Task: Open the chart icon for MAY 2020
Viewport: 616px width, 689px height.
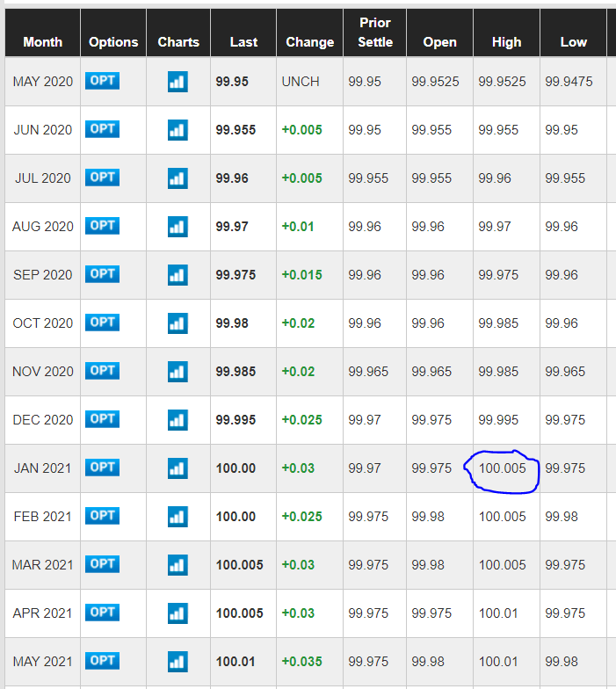Action: pos(178,82)
